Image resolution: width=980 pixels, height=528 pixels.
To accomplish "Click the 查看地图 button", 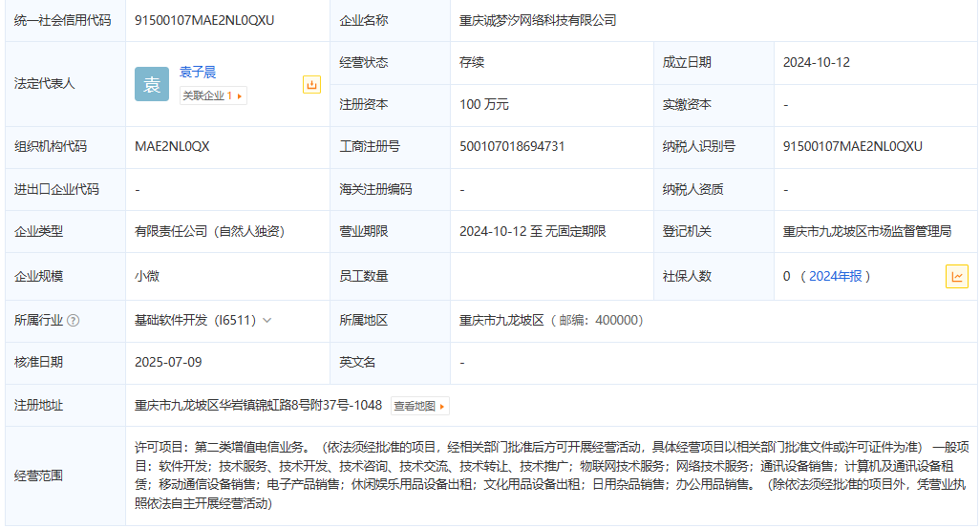I will [x=419, y=406].
